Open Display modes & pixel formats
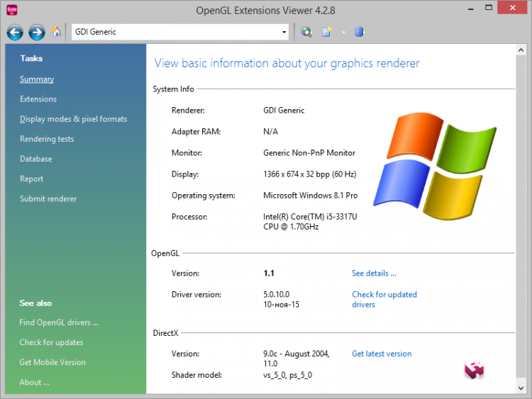Image resolution: width=532 pixels, height=399 pixels. pos(73,119)
